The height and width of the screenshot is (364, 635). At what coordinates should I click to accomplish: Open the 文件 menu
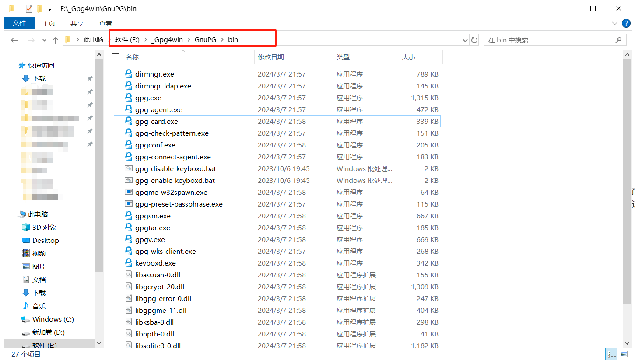coord(19,23)
